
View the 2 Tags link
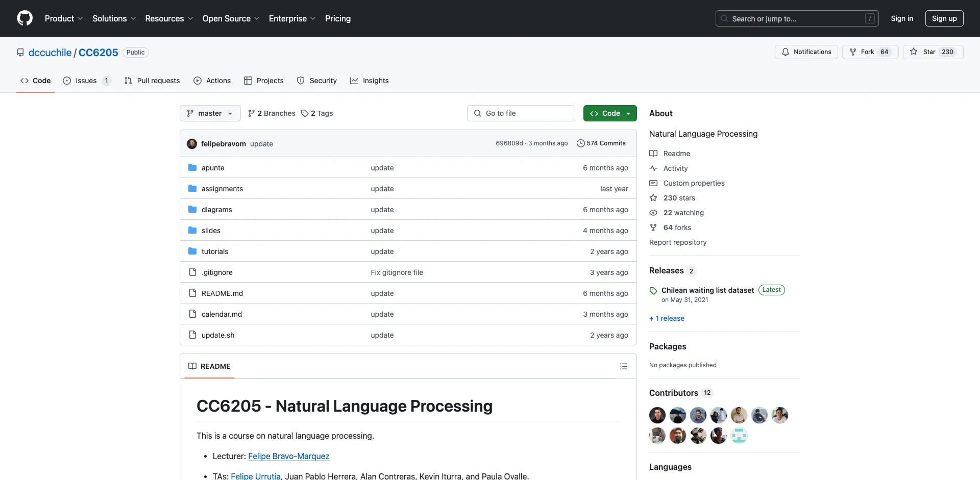point(317,113)
